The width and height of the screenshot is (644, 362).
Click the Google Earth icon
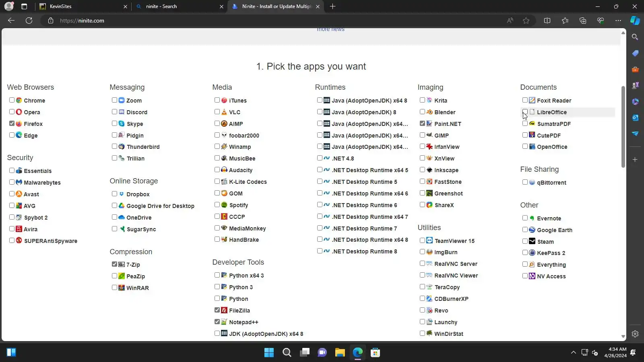pos(532,230)
